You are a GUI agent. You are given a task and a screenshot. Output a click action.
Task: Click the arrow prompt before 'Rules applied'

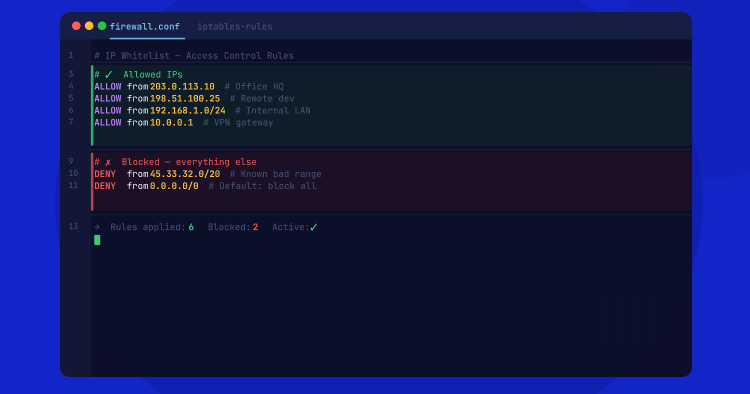tap(97, 227)
